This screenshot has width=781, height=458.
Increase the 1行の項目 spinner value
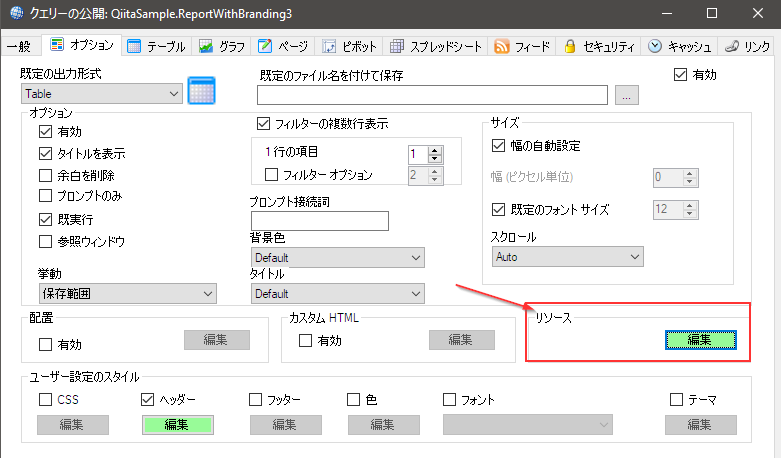[435, 151]
